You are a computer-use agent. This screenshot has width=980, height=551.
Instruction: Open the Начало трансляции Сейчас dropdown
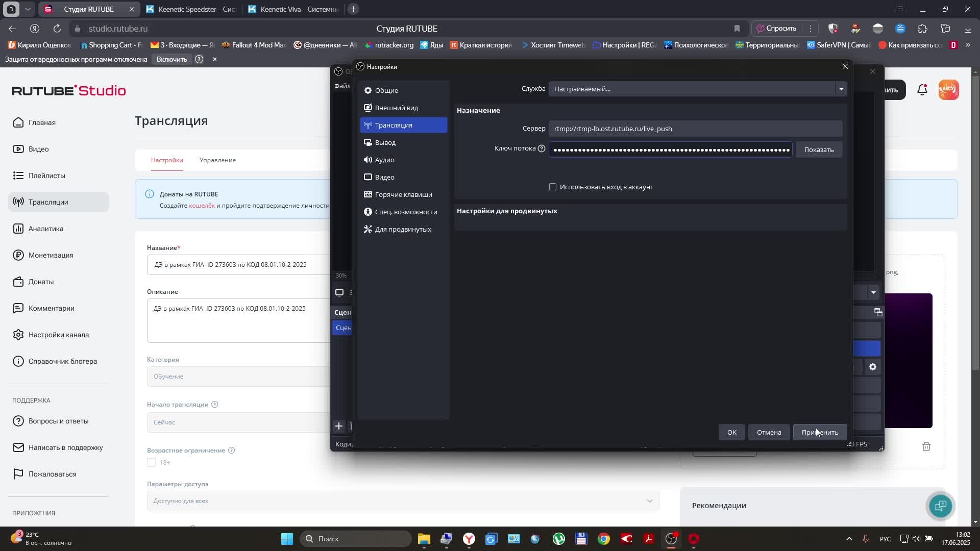point(239,422)
